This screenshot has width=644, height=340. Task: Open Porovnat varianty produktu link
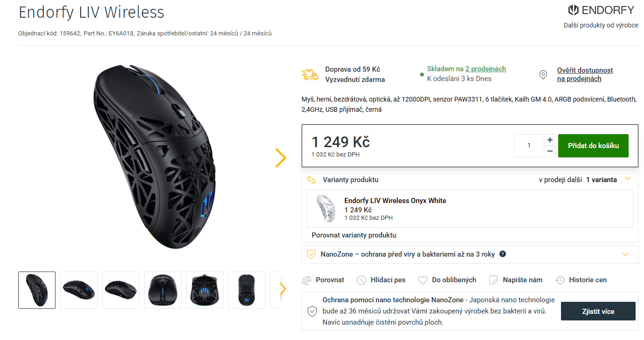click(354, 235)
